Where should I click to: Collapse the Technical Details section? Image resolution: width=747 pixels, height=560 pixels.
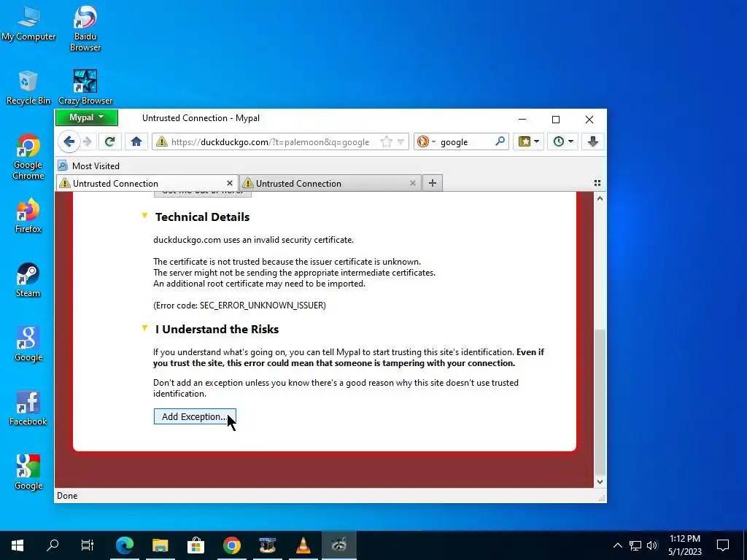(x=144, y=216)
